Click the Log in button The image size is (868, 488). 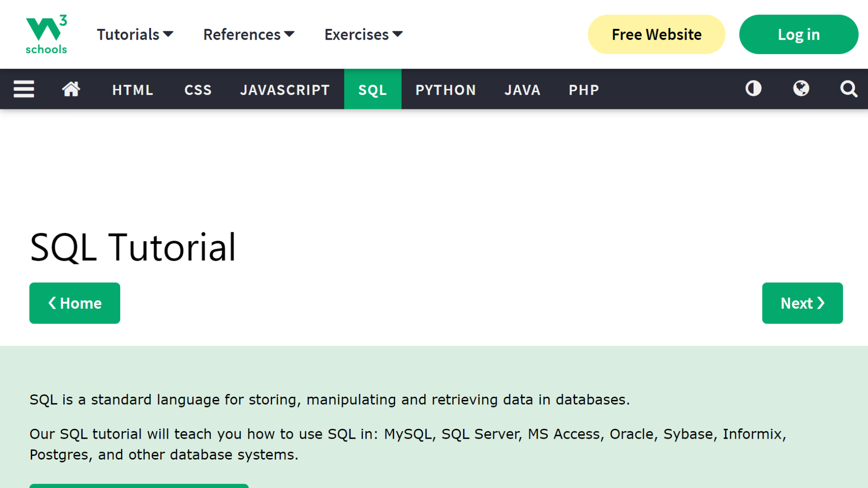[799, 34]
